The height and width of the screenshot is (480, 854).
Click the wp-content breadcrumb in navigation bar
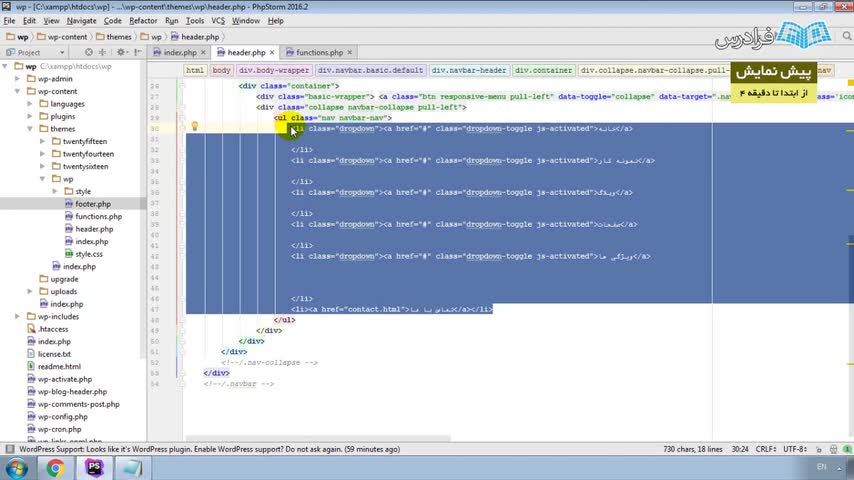click(62, 37)
